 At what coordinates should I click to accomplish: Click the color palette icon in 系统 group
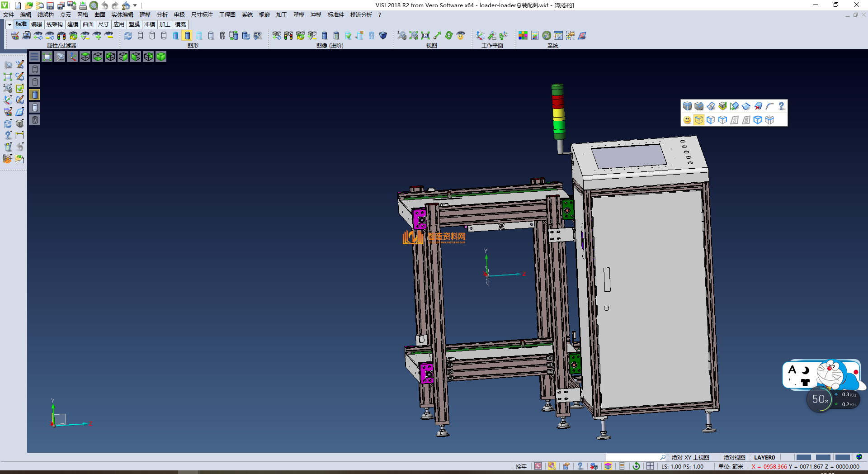pos(523,35)
